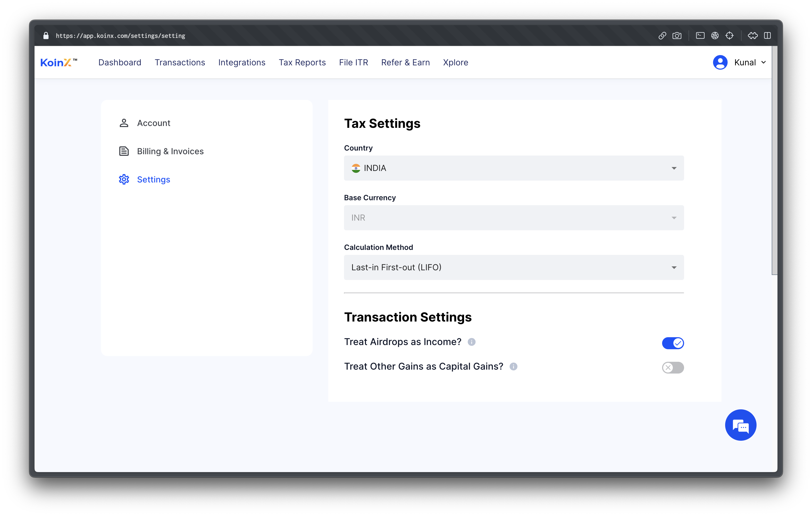812x516 pixels.
Task: Click the Account settings icon
Action: coord(124,122)
